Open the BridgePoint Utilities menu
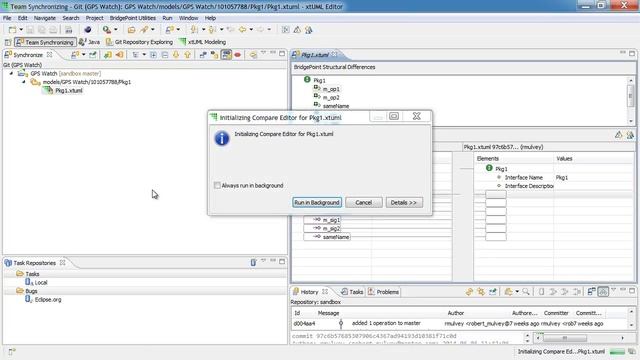This screenshot has height=360, width=640. click(x=133, y=18)
